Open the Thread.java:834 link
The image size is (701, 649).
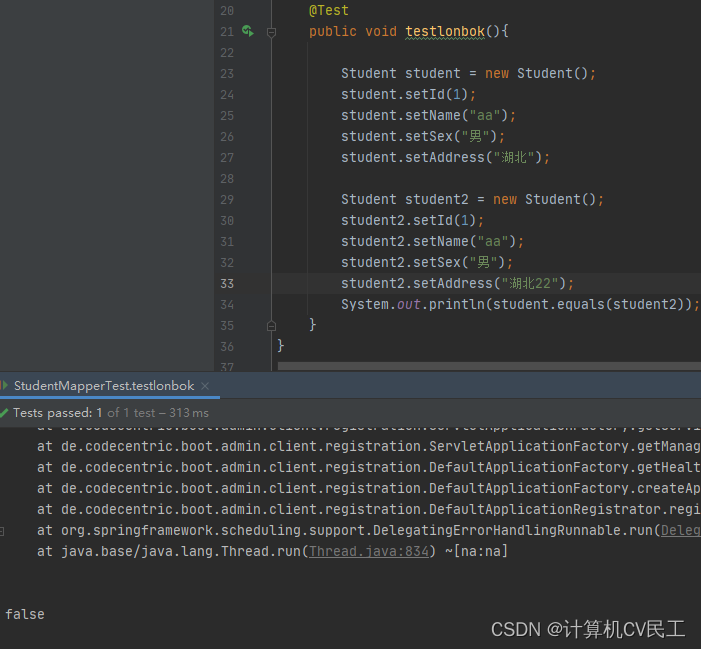click(369, 551)
